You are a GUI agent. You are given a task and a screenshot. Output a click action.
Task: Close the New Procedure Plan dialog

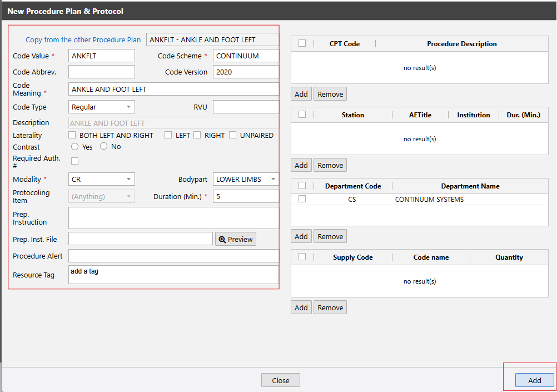coord(280,380)
